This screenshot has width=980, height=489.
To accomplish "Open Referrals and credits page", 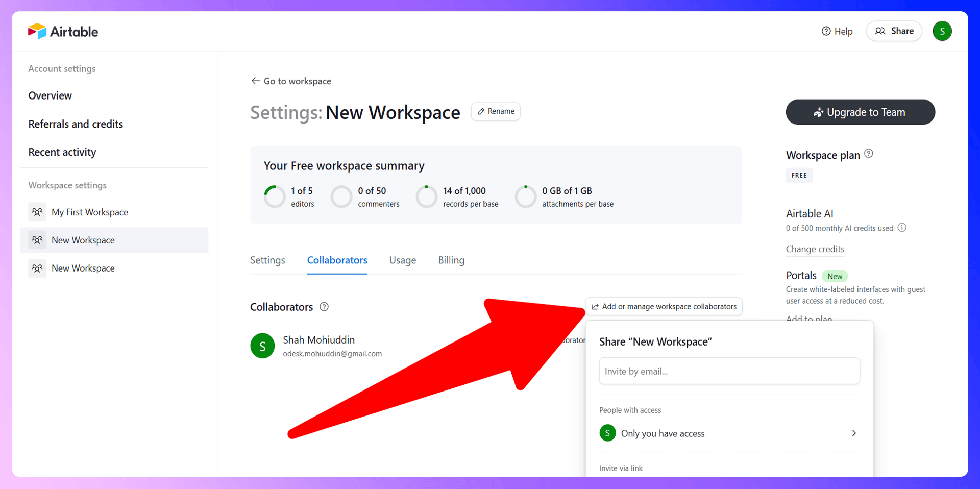I will [76, 124].
